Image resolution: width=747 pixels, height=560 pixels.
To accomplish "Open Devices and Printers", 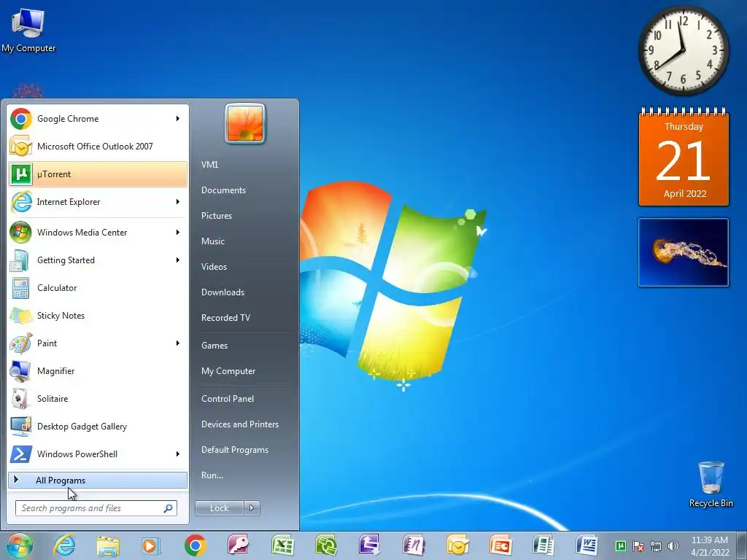I will click(x=239, y=424).
